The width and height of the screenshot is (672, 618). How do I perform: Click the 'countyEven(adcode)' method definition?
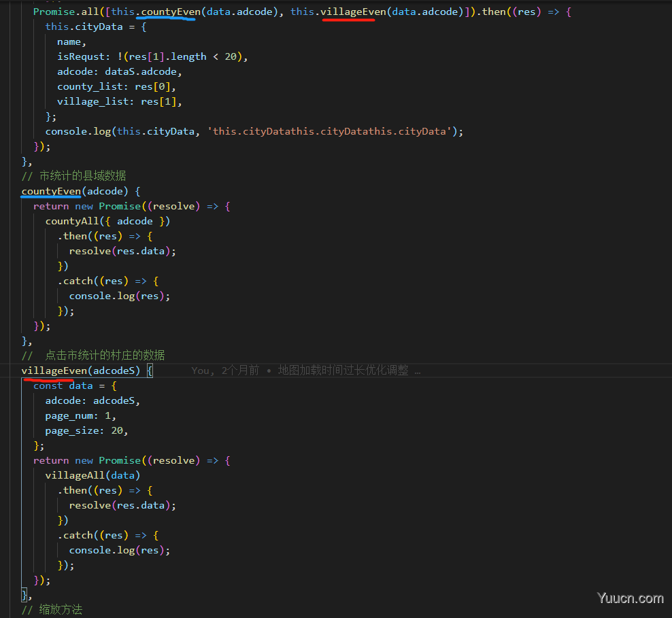75,192
